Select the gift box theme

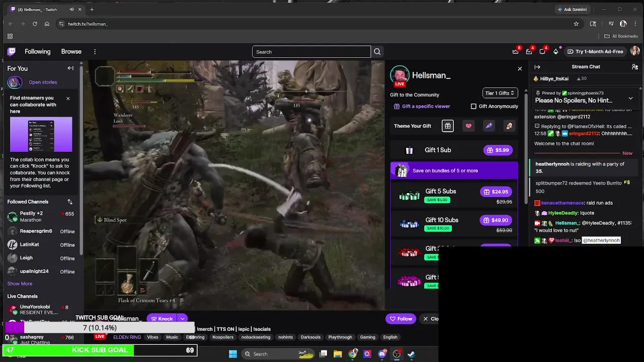(x=448, y=126)
